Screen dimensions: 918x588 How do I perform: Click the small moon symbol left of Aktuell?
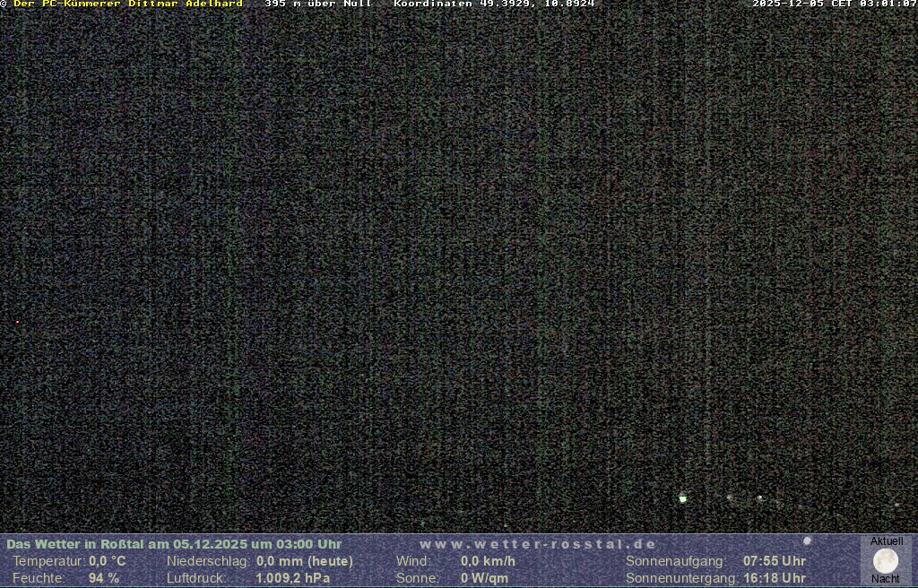coord(807,541)
